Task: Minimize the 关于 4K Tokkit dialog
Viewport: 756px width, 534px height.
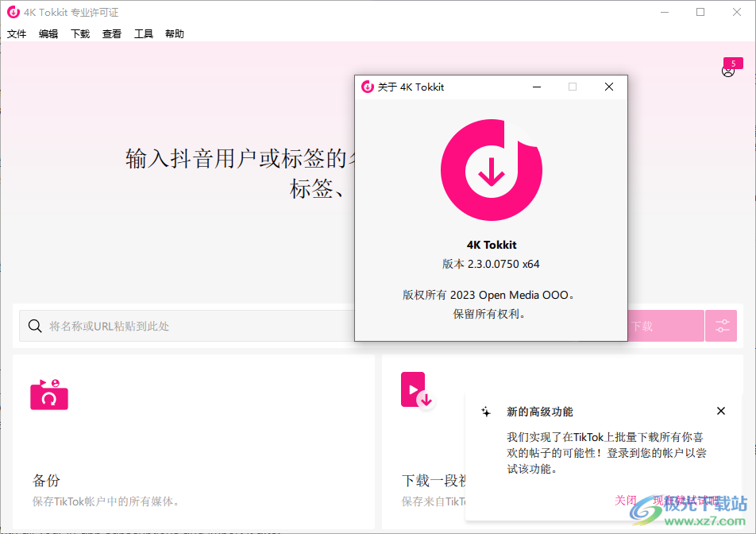Action: (537, 87)
